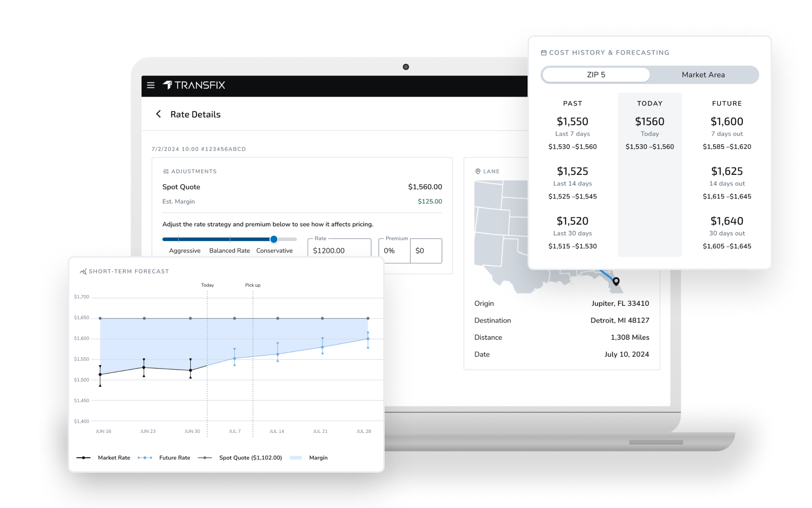This screenshot has height=508, width=812.
Task: Set rate strategy to Aggressive
Action: pyautogui.click(x=185, y=250)
